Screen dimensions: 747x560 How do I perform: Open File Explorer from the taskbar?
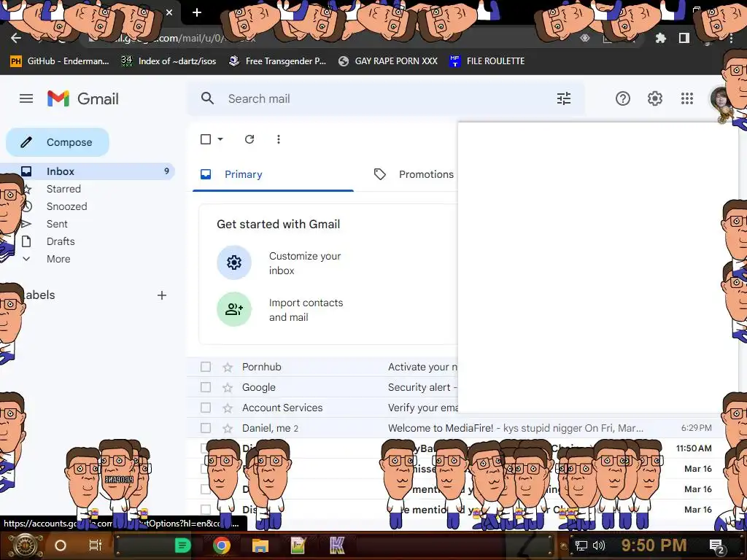click(260, 545)
